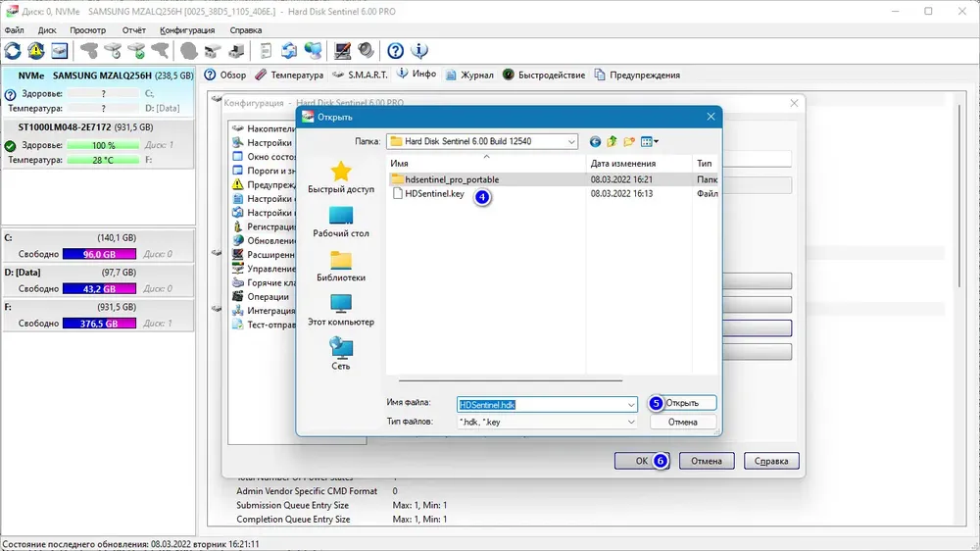Select Этот компьютер shortcut in places bar
Screen dimensions: 980x551
tap(341, 311)
